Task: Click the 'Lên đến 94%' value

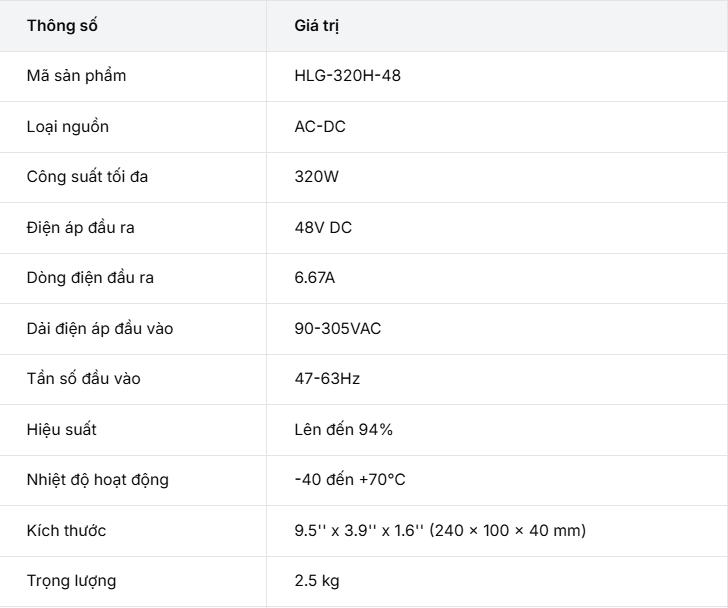Action: 344,430
